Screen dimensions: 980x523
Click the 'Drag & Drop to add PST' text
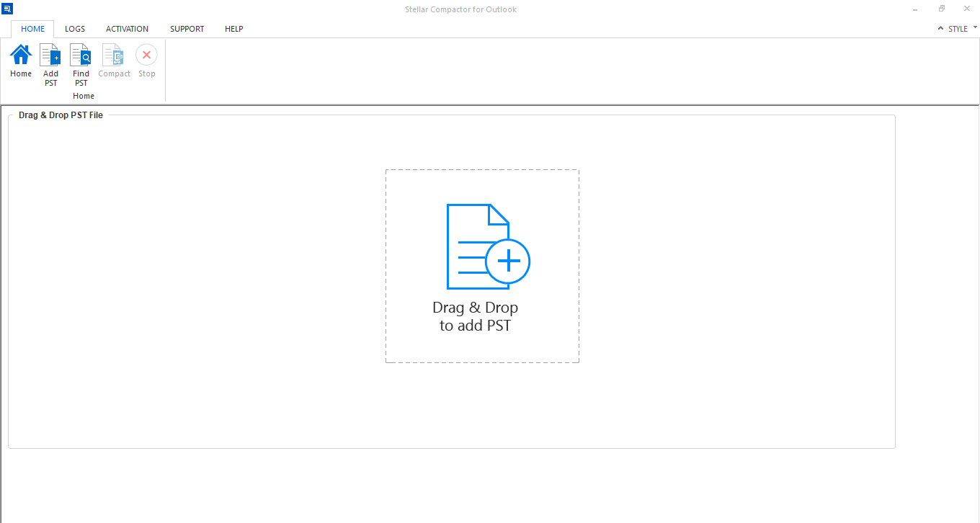click(475, 316)
